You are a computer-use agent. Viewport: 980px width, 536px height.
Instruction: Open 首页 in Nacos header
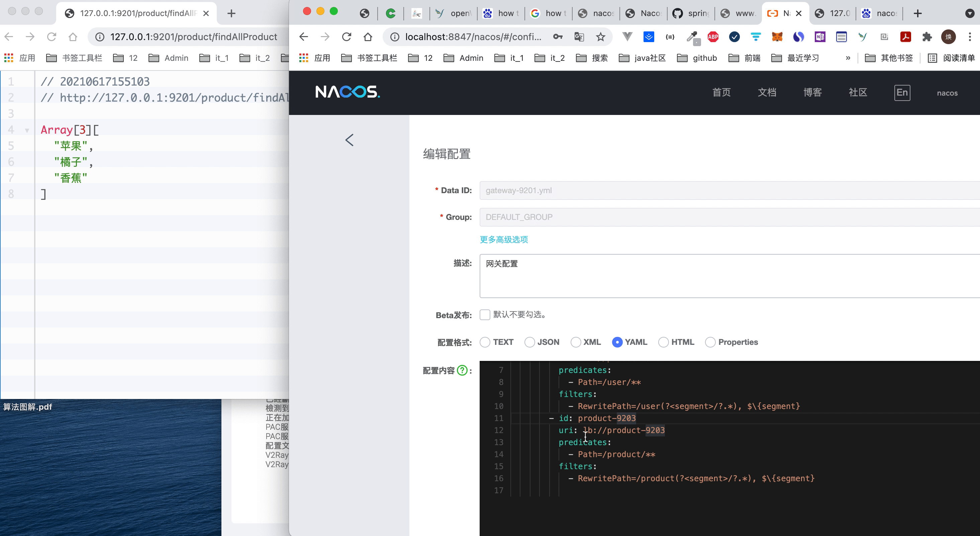tap(721, 92)
